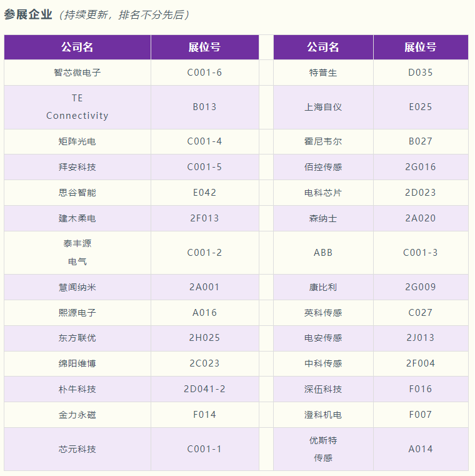
Task: Click the right 公司名 column header
Action: click(323, 47)
